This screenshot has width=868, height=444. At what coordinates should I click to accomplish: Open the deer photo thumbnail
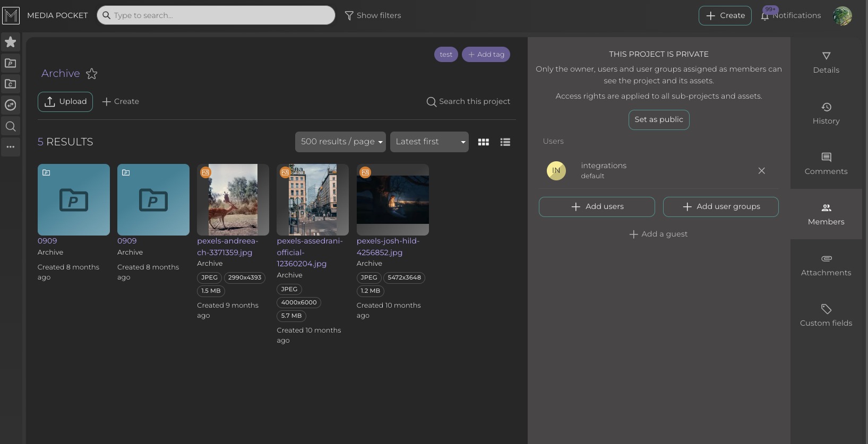233,199
